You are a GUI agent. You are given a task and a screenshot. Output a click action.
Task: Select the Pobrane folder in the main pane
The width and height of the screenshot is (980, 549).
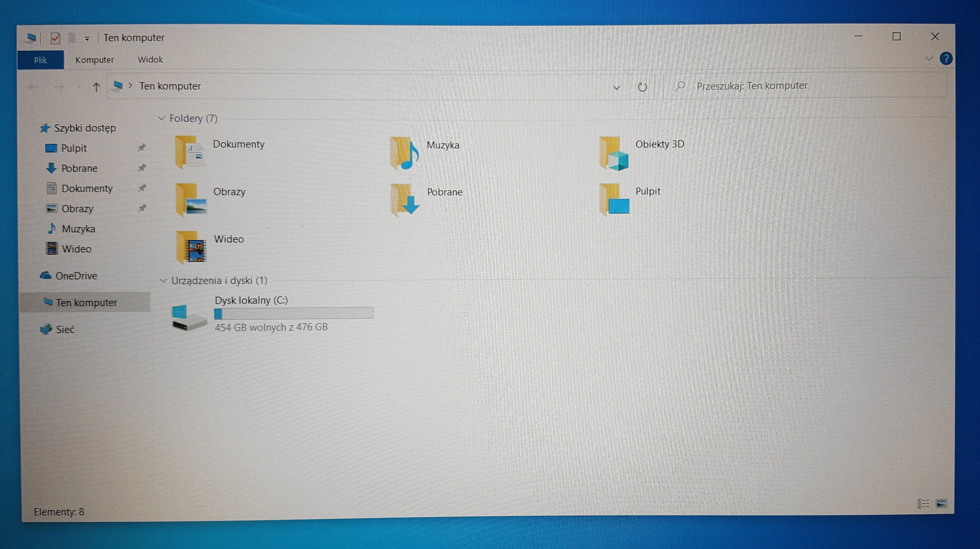click(x=444, y=192)
